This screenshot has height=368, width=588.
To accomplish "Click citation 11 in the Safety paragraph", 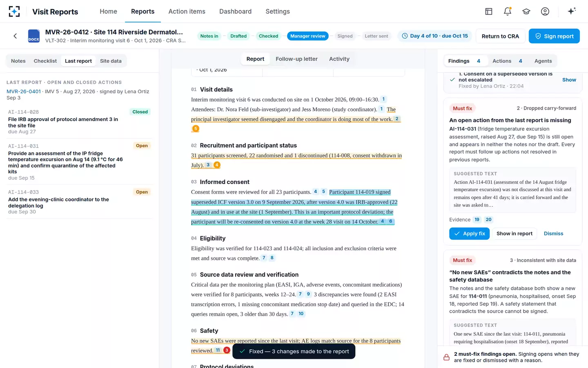I will (x=218, y=350).
